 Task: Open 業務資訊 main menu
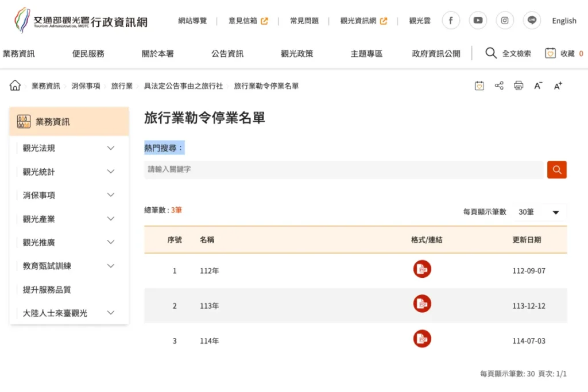tap(18, 53)
